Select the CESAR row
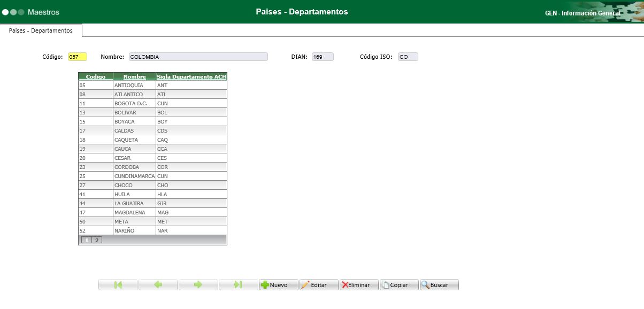Screen dimensions: 644x309 point(152,158)
